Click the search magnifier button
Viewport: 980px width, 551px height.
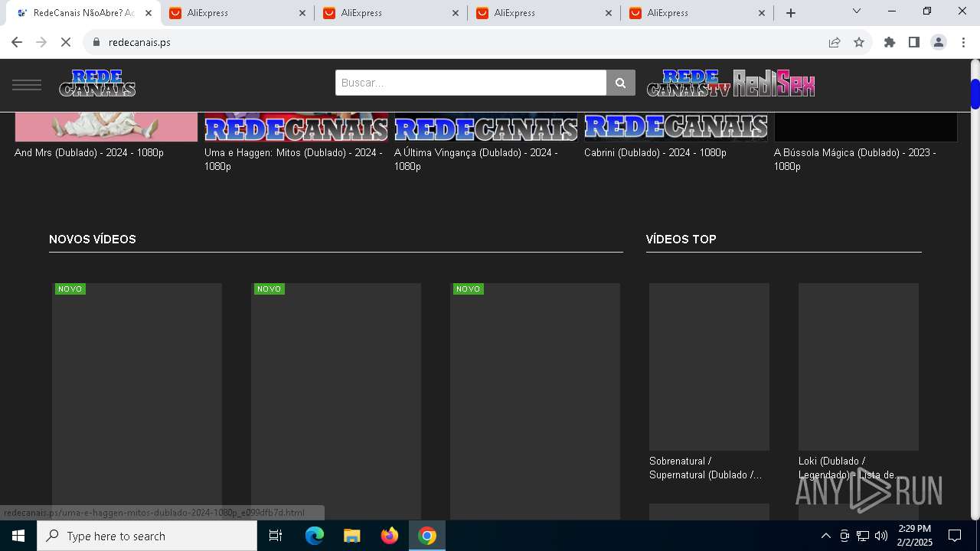[x=621, y=83]
